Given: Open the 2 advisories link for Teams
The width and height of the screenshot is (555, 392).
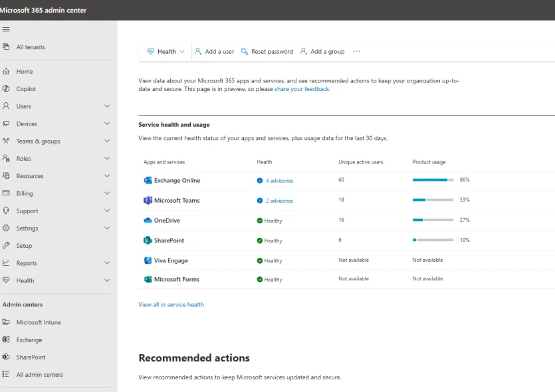Looking at the screenshot, I should pyautogui.click(x=280, y=201).
